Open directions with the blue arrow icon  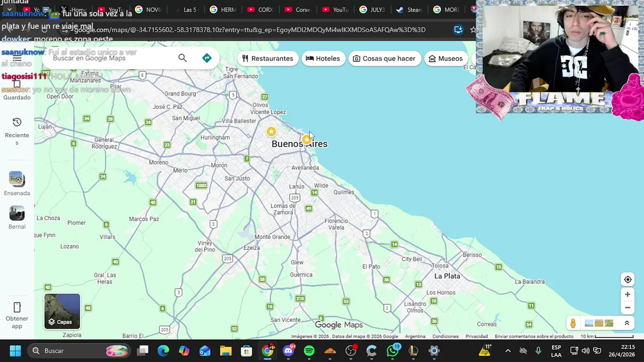[207, 58]
